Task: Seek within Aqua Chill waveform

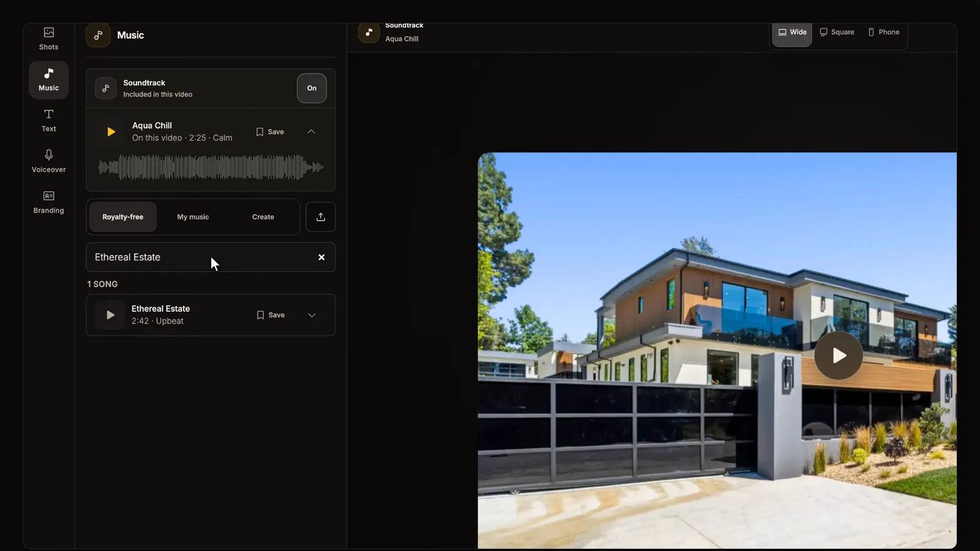Action: (x=211, y=167)
